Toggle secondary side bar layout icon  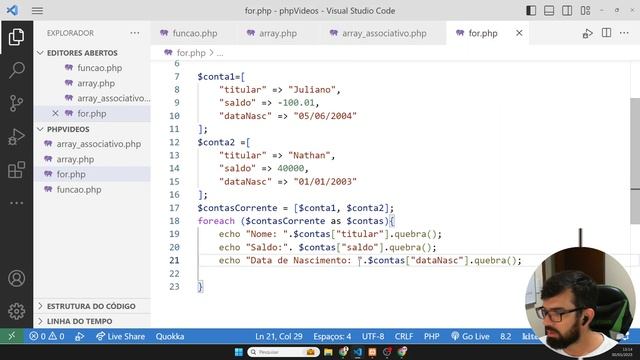tap(567, 11)
